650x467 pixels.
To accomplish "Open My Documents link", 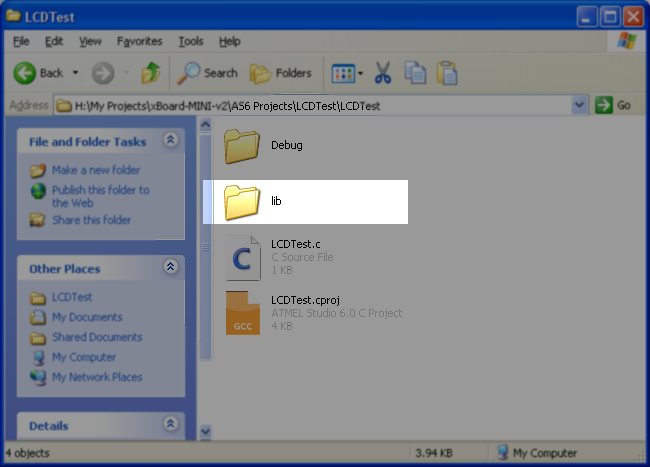I will click(87, 317).
